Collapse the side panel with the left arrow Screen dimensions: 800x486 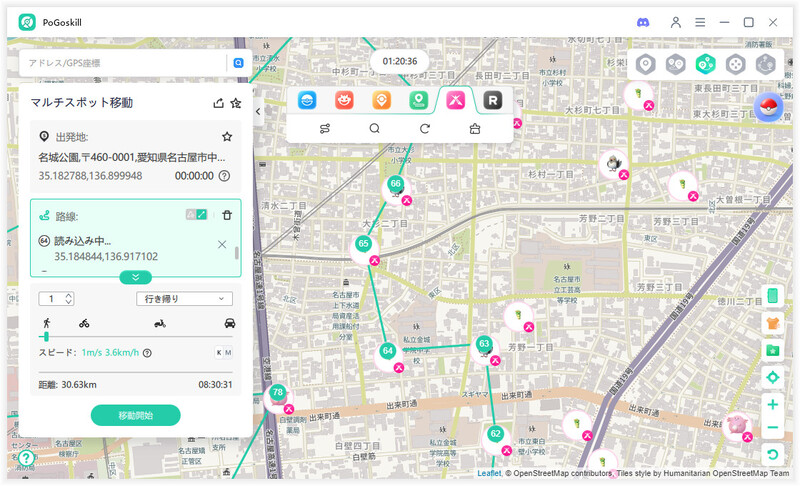tap(258, 112)
